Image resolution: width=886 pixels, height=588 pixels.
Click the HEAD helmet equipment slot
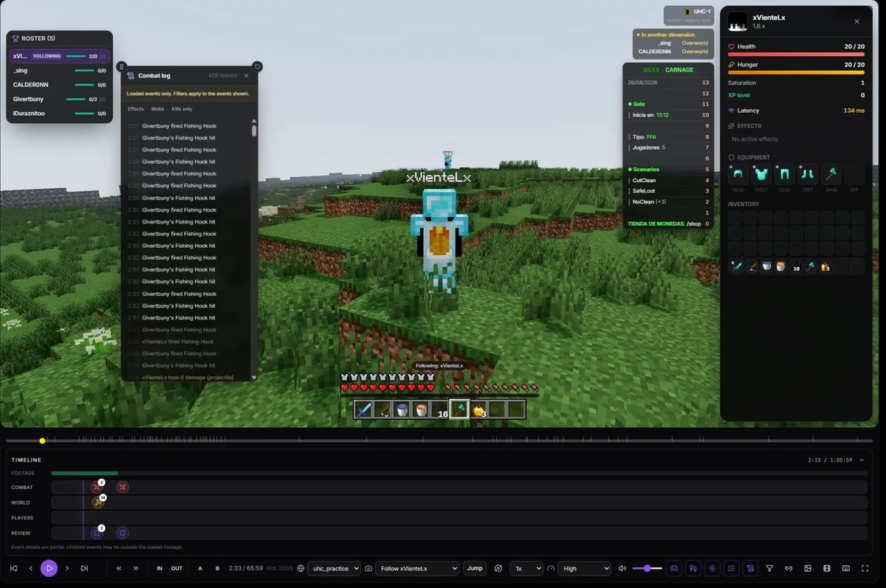[738, 175]
